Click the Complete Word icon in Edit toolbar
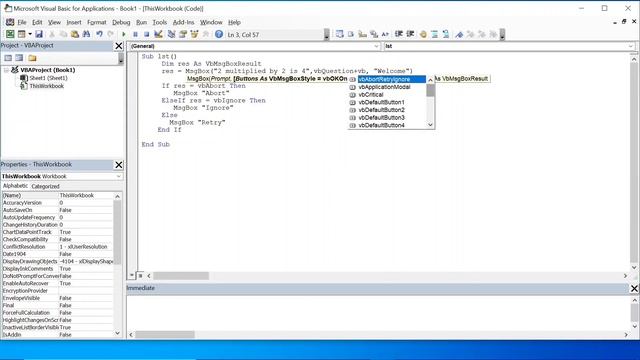The width and height of the screenshot is (640, 360). (385, 34)
